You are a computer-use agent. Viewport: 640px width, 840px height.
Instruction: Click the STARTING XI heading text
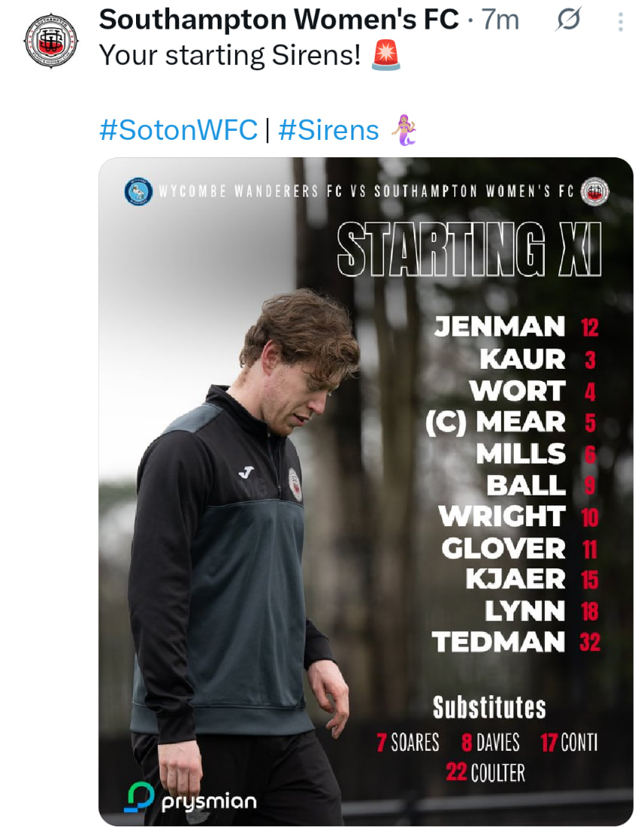pyautogui.click(x=468, y=250)
